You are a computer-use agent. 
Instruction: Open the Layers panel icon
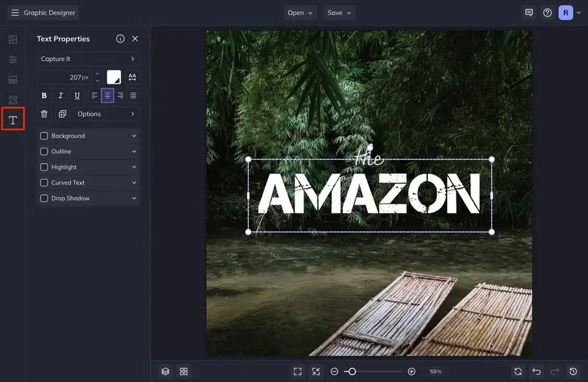tap(165, 372)
